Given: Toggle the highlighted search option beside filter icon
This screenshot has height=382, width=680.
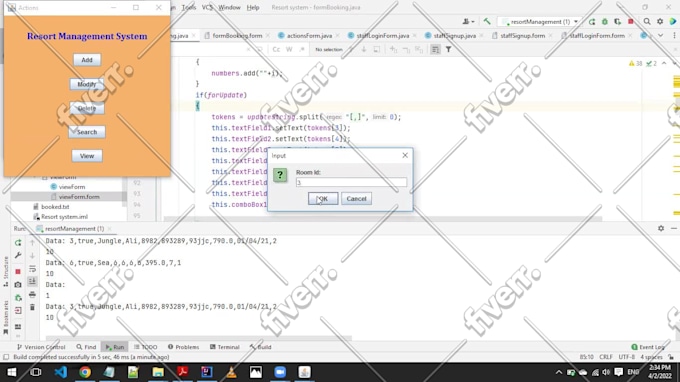Looking at the screenshot, I should (x=435, y=49).
